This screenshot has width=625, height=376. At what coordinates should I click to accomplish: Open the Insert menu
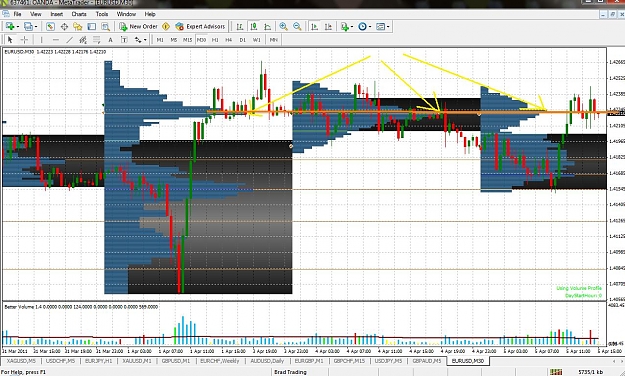pos(56,14)
